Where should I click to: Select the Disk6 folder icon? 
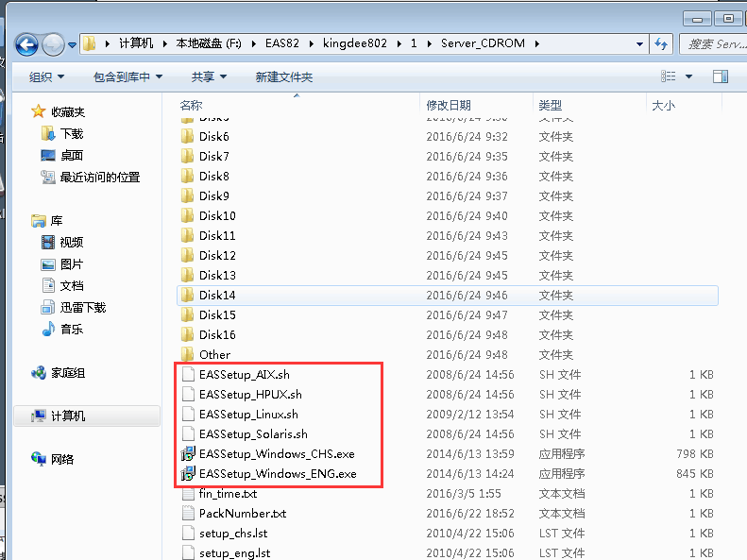click(188, 137)
